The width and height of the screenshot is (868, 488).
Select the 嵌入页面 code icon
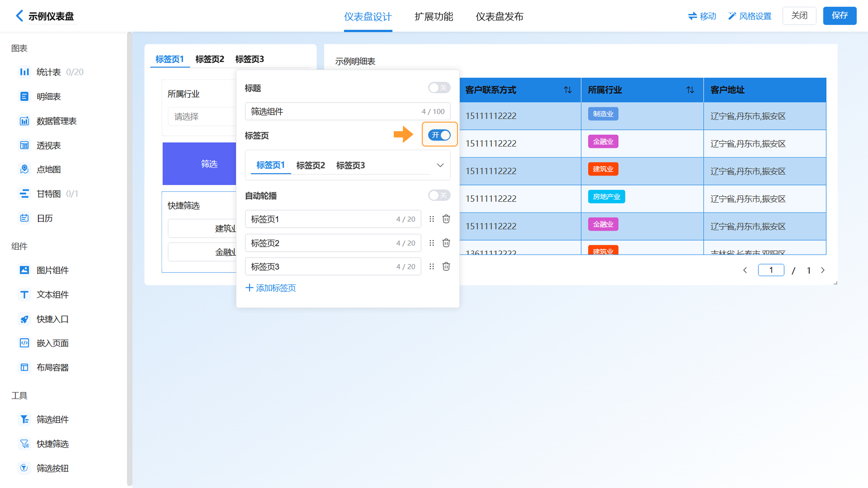(x=24, y=343)
